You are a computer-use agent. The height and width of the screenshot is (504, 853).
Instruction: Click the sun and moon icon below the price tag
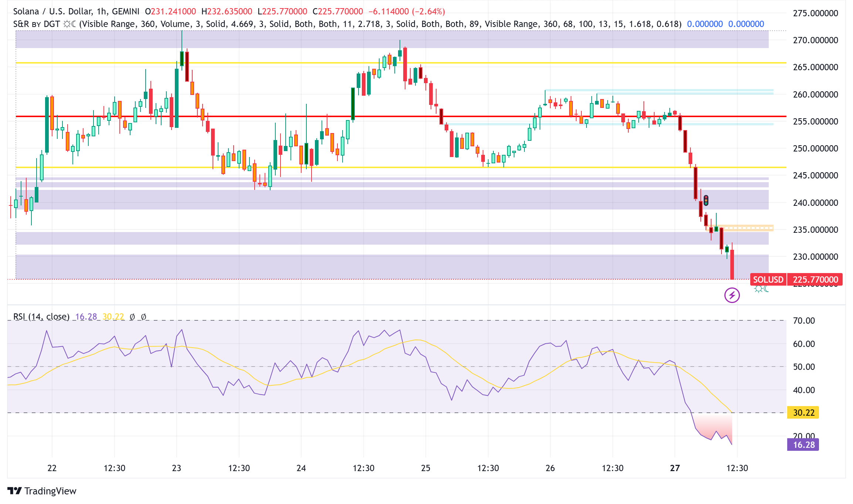coord(761,289)
